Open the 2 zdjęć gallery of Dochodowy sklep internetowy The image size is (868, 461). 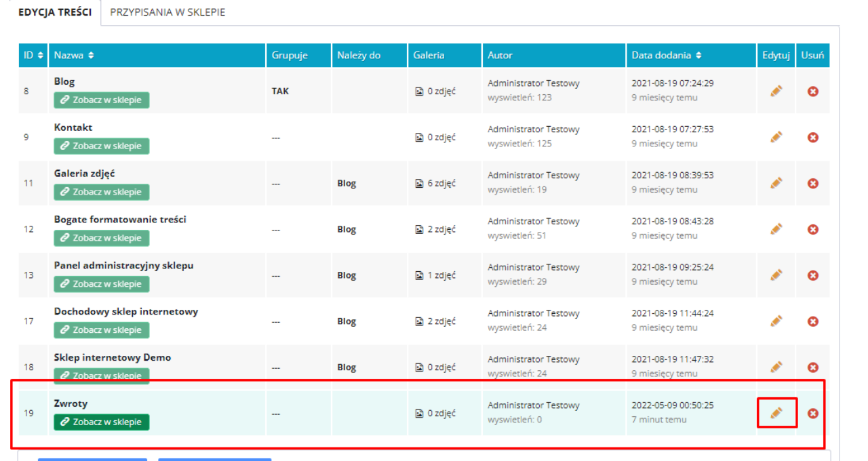(435, 321)
